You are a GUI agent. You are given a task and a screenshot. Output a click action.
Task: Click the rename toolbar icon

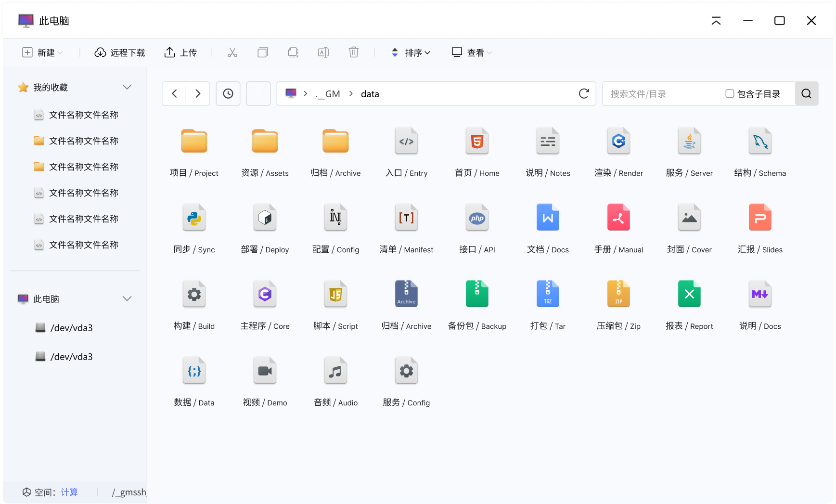click(323, 52)
